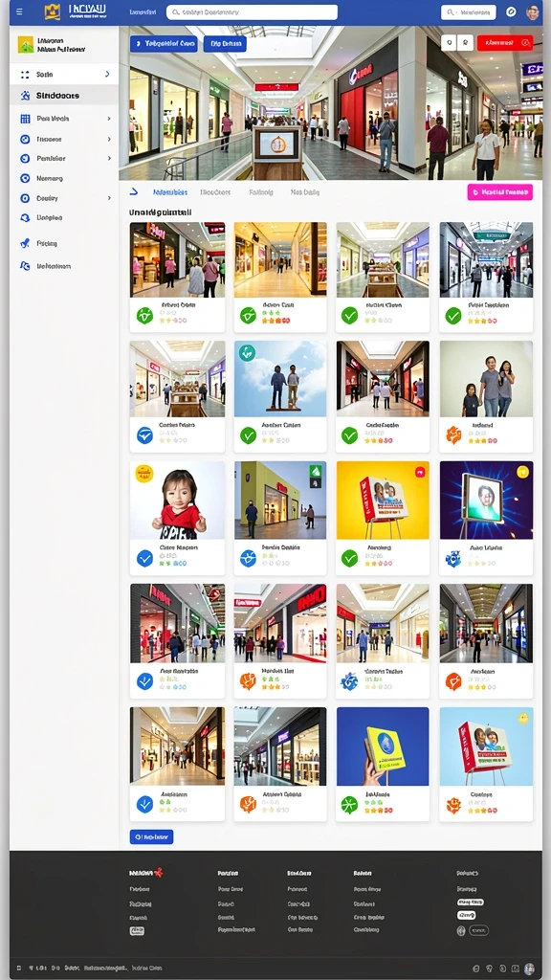Image resolution: width=551 pixels, height=980 pixels.
Task: Click the calendar-grid icon in the sidebar
Action: [x=25, y=118]
